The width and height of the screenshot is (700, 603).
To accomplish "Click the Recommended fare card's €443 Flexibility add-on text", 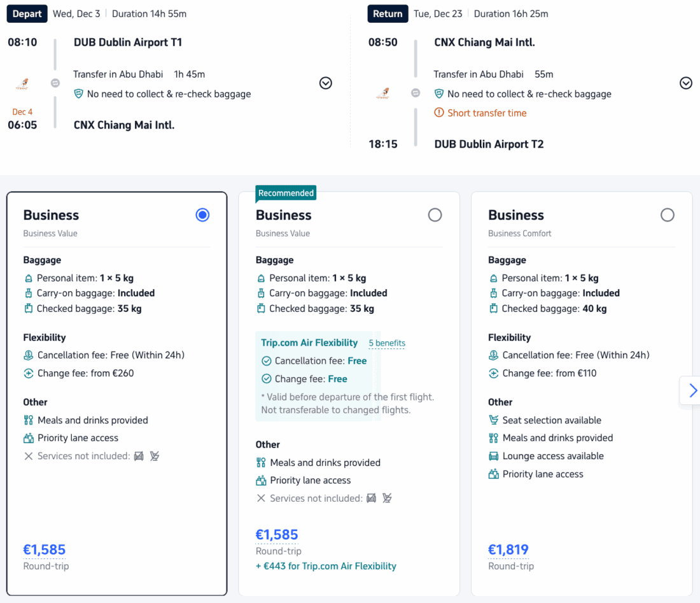I will pos(326,566).
